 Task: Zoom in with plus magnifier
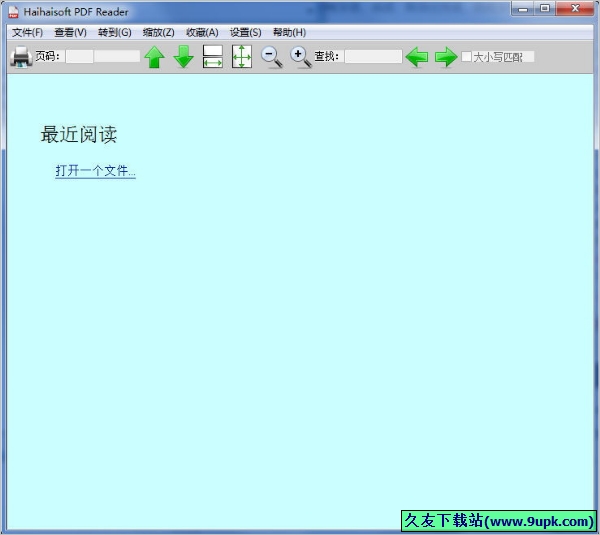(x=301, y=57)
